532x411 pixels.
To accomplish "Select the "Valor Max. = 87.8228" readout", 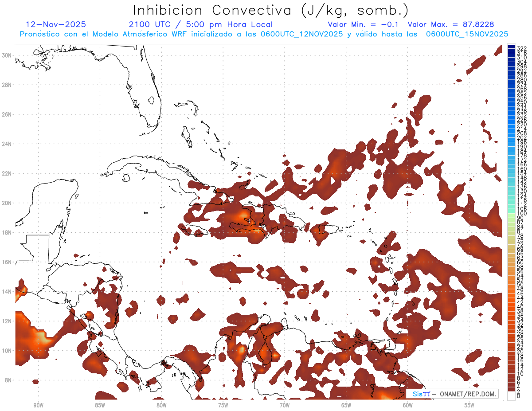I will 451,24.
